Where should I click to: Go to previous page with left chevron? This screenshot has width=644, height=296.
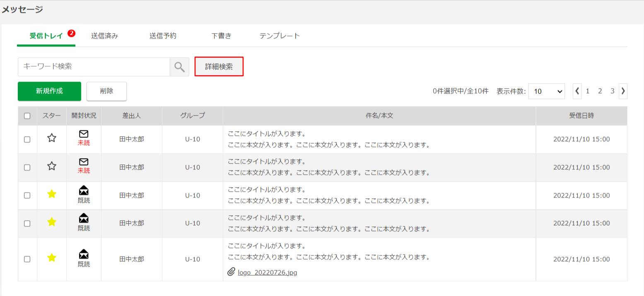pyautogui.click(x=577, y=91)
